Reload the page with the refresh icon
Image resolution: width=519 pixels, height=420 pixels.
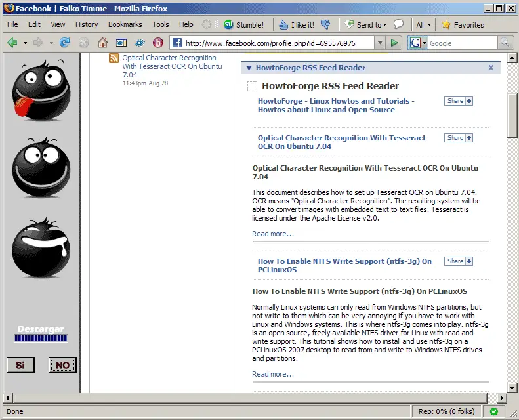(x=64, y=43)
